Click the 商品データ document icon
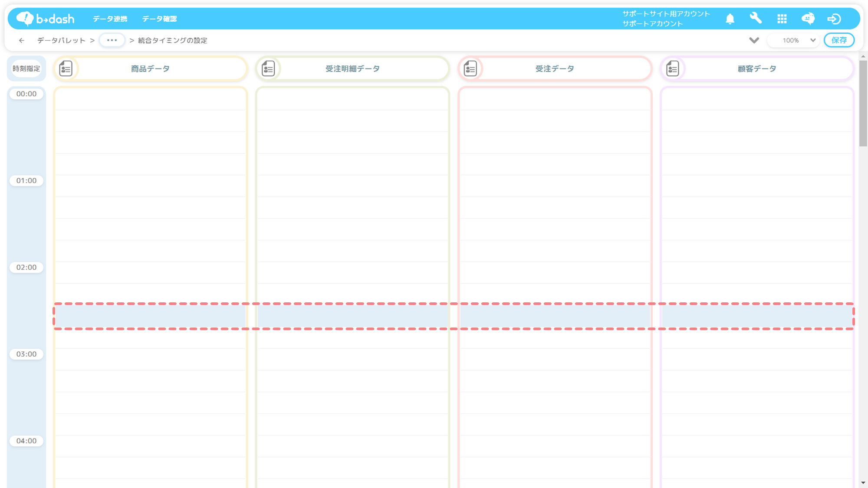This screenshot has width=868, height=488. (66, 69)
